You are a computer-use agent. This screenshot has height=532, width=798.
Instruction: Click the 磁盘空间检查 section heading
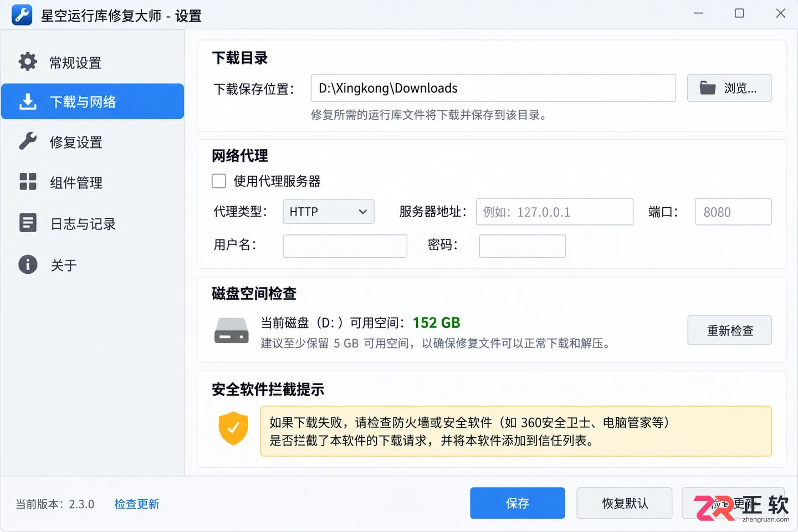point(254,293)
